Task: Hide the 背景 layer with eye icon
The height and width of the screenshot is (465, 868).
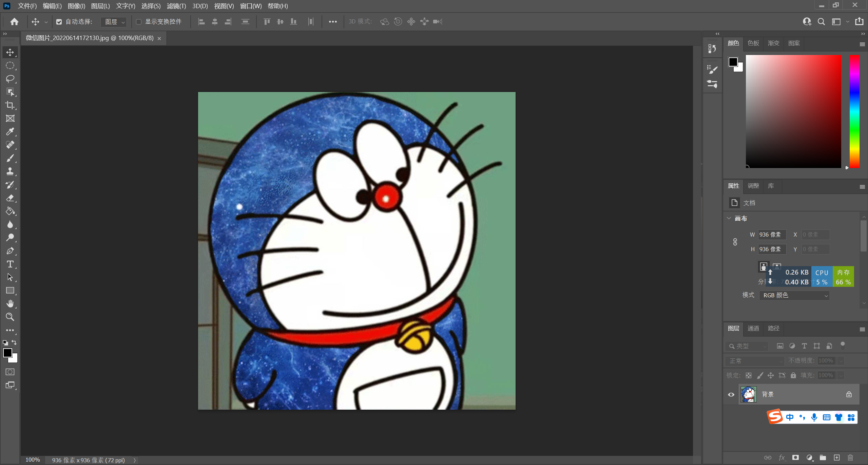Action: point(731,394)
